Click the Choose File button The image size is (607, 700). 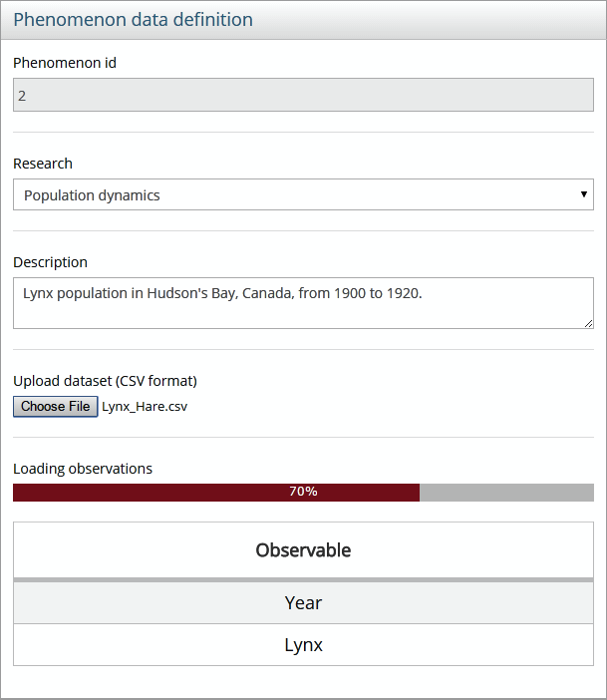56,407
